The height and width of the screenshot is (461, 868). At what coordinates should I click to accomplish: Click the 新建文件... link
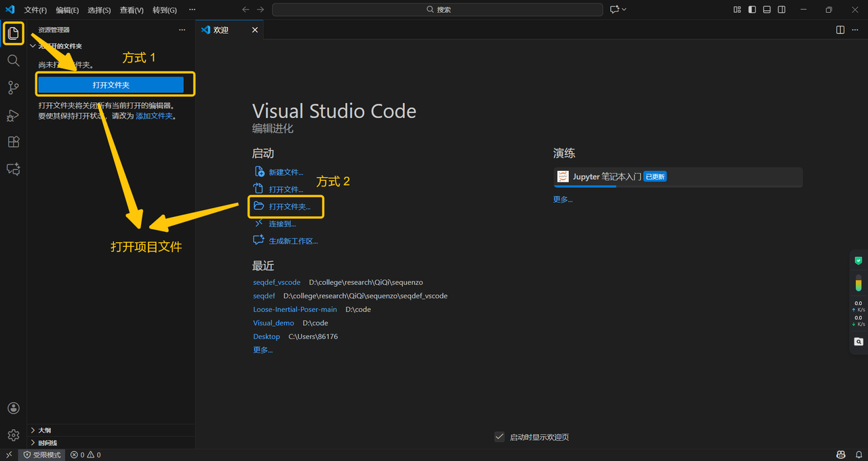[x=285, y=172]
